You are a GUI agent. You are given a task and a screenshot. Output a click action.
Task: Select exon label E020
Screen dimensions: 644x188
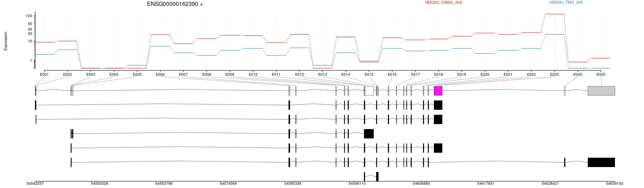[485, 74]
